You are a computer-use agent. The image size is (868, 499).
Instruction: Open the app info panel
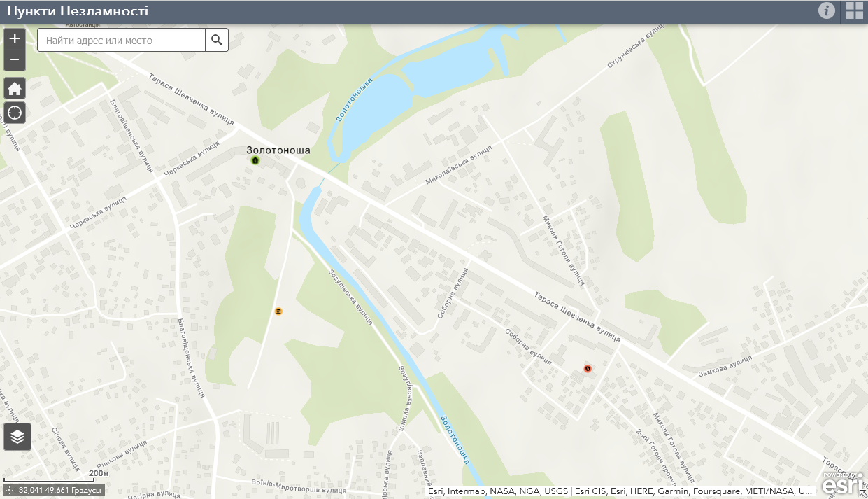[x=827, y=10]
